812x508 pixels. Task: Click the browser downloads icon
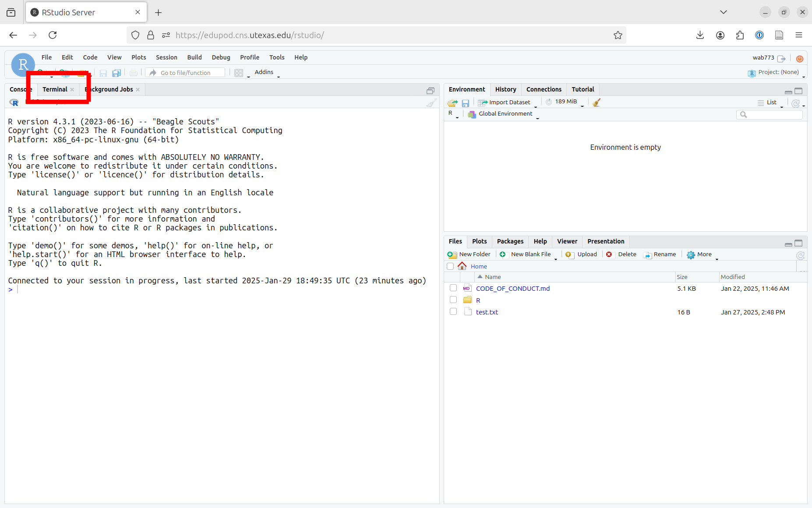click(x=700, y=35)
